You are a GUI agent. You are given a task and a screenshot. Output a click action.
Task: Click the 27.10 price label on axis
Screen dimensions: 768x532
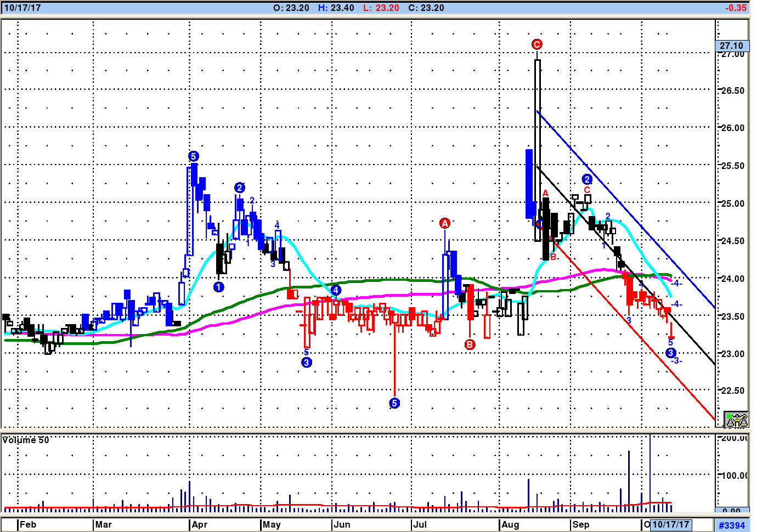731,46
